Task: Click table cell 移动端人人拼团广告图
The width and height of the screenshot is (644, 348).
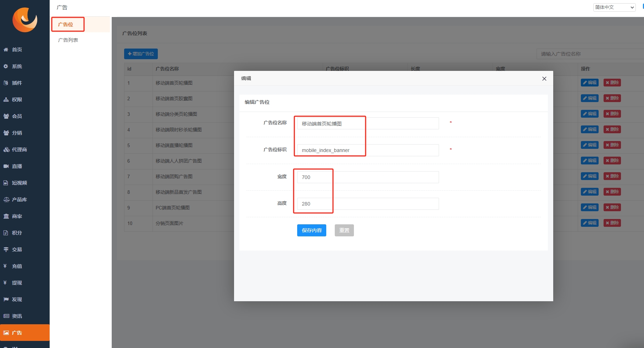Action: pyautogui.click(x=179, y=161)
